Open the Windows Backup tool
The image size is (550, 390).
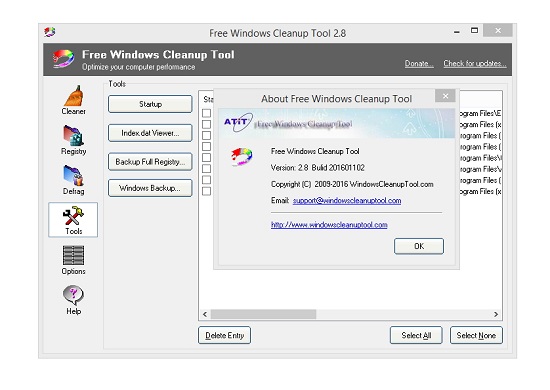[150, 188]
